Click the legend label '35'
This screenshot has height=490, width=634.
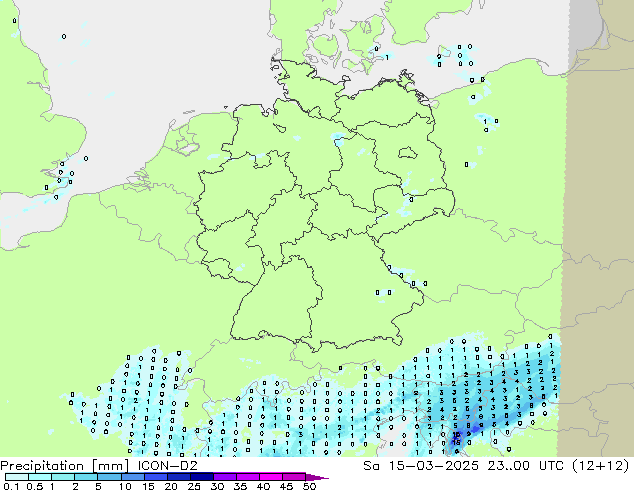pyautogui.click(x=240, y=486)
